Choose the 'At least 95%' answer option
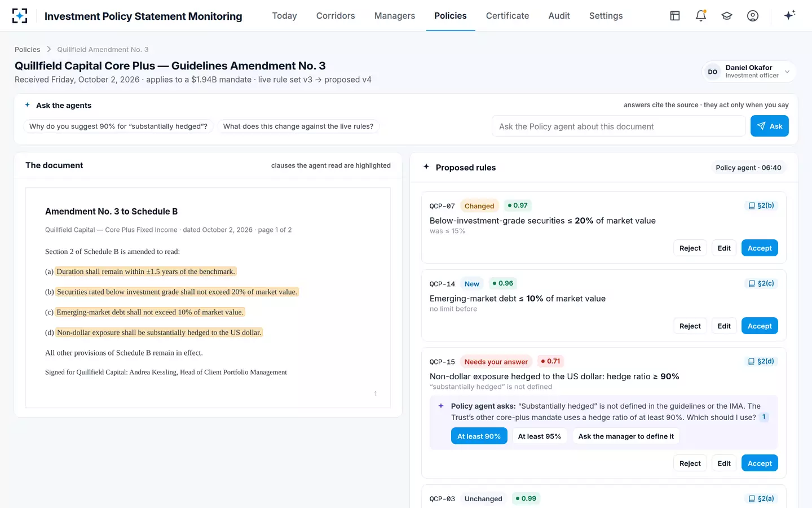Viewport: 812px width, 508px height. (540, 436)
